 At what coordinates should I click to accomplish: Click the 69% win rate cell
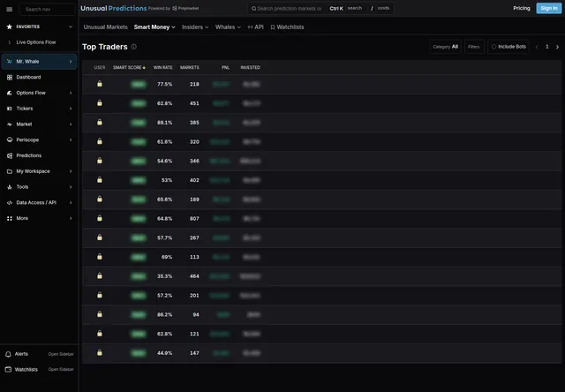click(167, 257)
